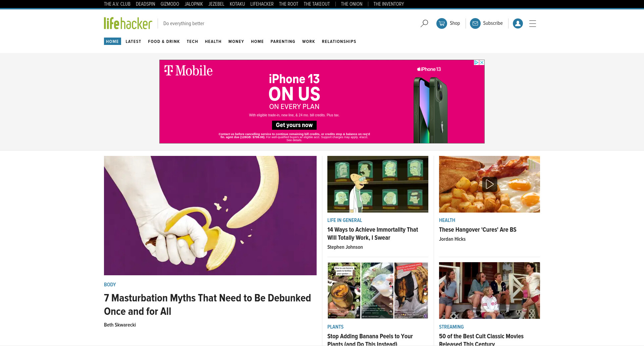Visit the Jalopnik site link
644x346 pixels.
coord(194,4)
